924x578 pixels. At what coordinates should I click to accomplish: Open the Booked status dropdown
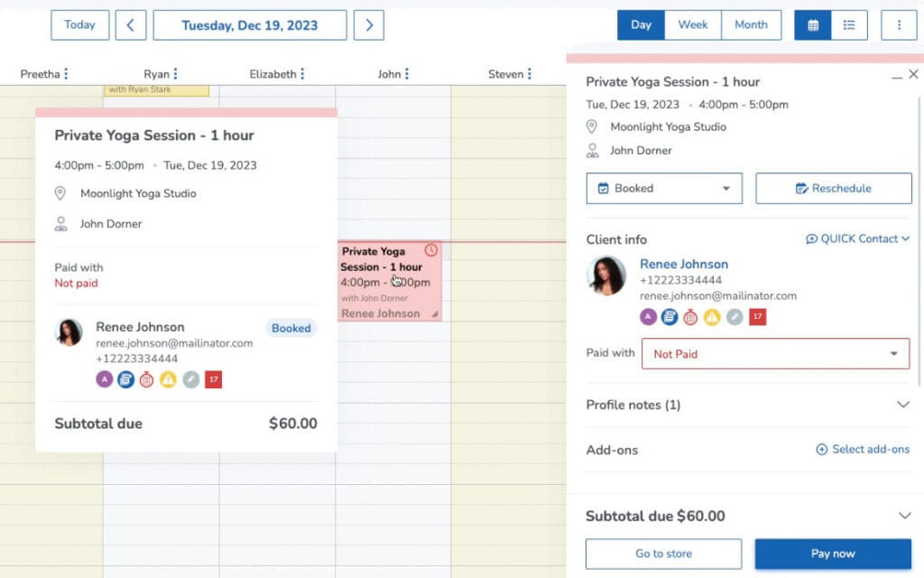[x=664, y=189]
